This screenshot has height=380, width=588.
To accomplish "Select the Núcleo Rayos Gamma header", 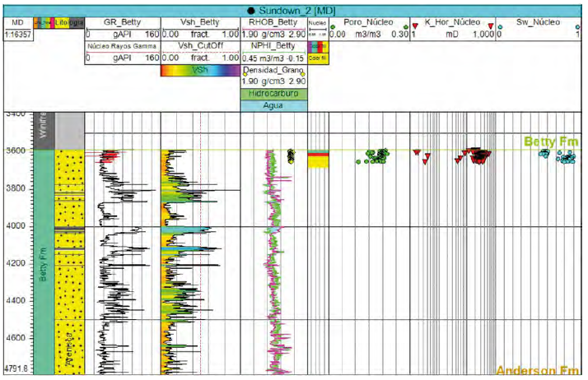I will (123, 47).
